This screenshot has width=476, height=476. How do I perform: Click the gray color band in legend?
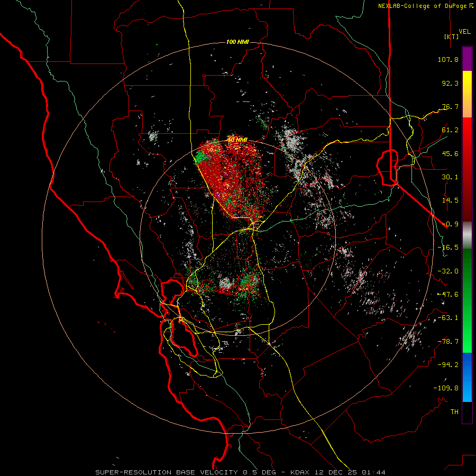(x=467, y=235)
